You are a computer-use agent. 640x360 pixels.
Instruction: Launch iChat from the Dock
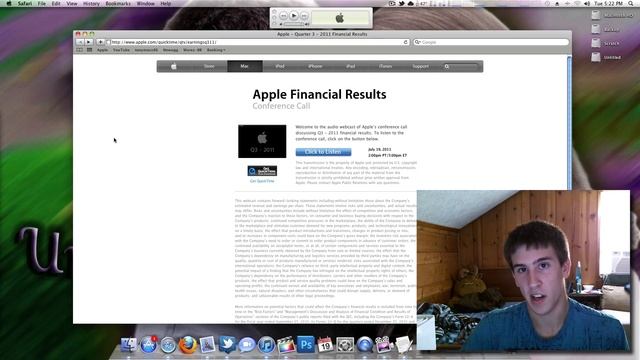point(247,345)
